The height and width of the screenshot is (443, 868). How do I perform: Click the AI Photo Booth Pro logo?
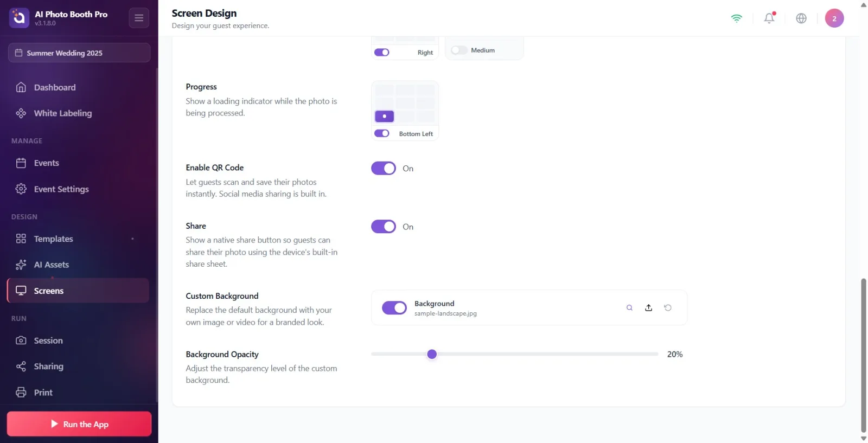[x=19, y=18]
